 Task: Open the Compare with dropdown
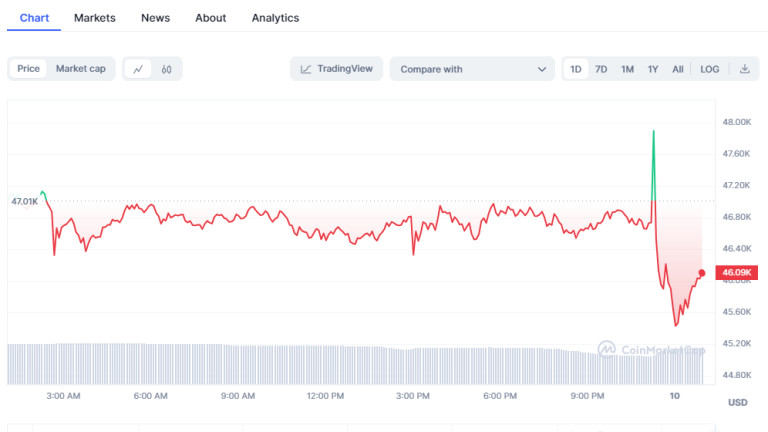coord(472,69)
